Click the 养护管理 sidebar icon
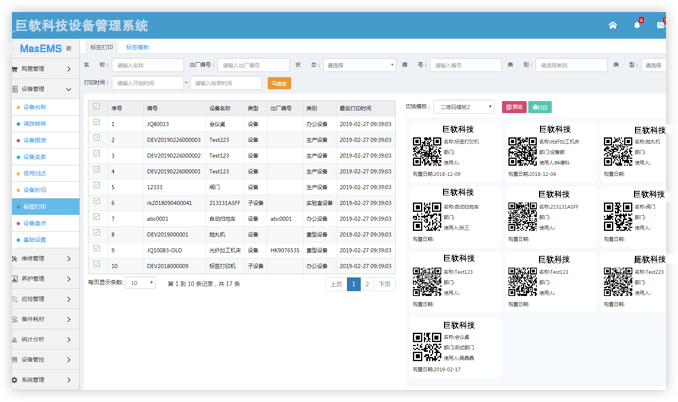This screenshot has width=678, height=402. click(15, 279)
